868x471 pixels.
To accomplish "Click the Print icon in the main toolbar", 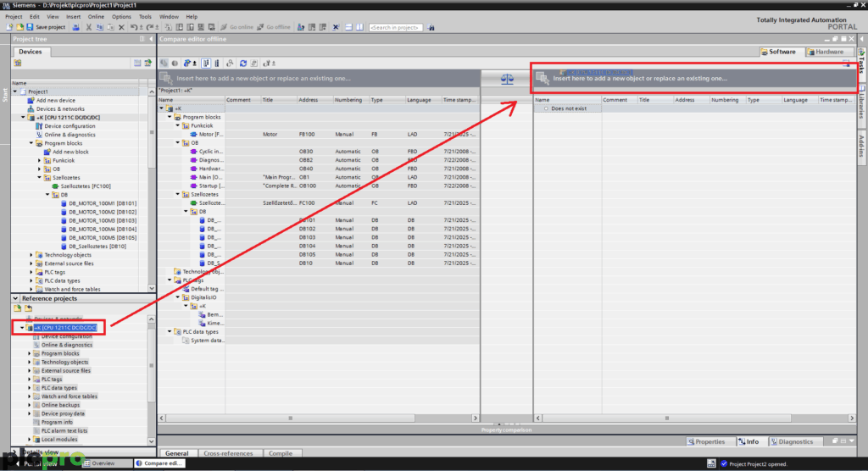I will point(75,27).
